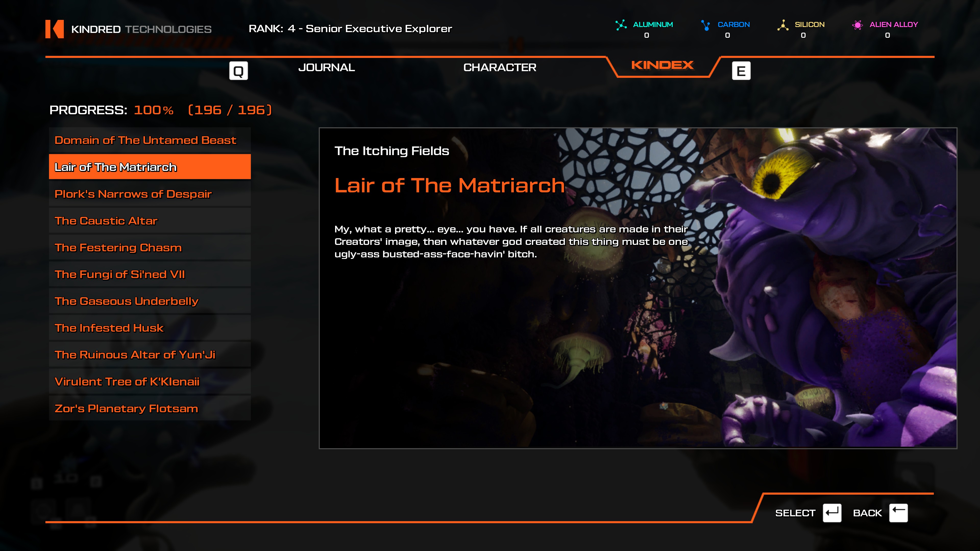Switch to the Journal tab

click(x=326, y=68)
